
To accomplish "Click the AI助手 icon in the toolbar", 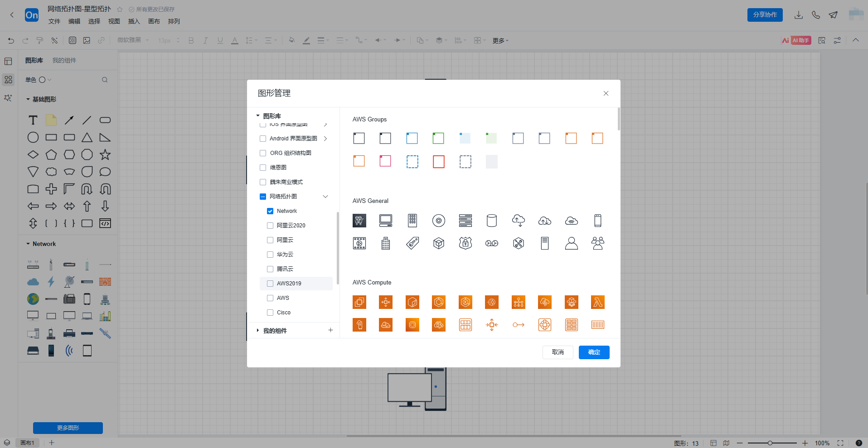I will click(x=796, y=40).
